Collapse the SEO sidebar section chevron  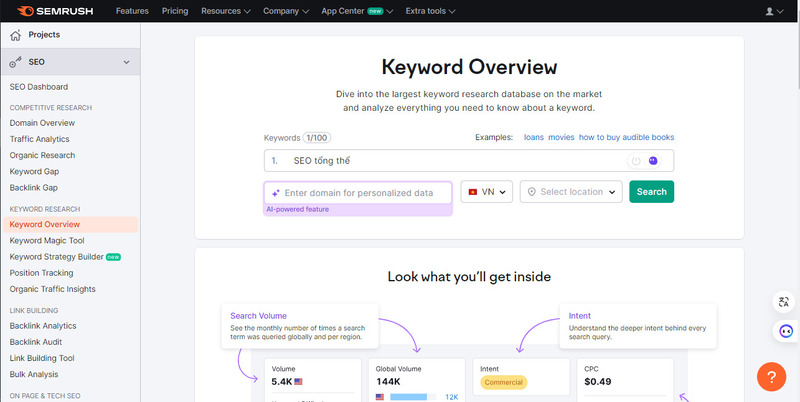pyautogui.click(x=126, y=63)
